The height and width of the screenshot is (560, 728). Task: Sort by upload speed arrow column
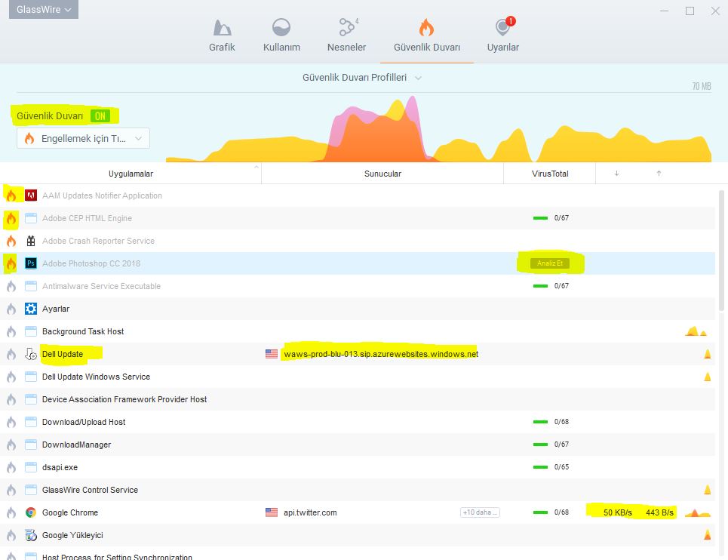click(x=659, y=173)
